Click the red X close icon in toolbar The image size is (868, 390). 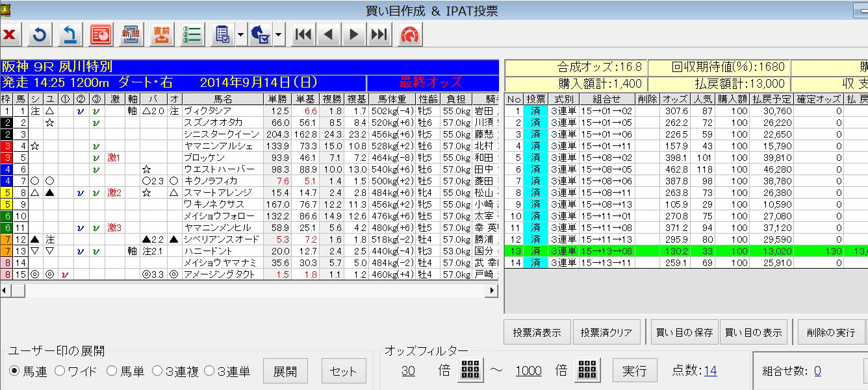9,34
